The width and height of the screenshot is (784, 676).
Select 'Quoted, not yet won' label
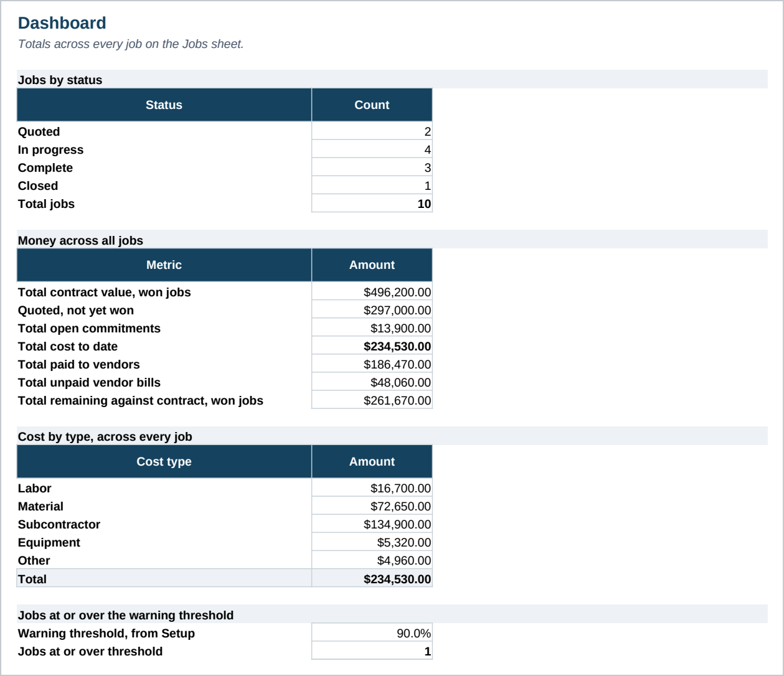pyautogui.click(x=76, y=310)
